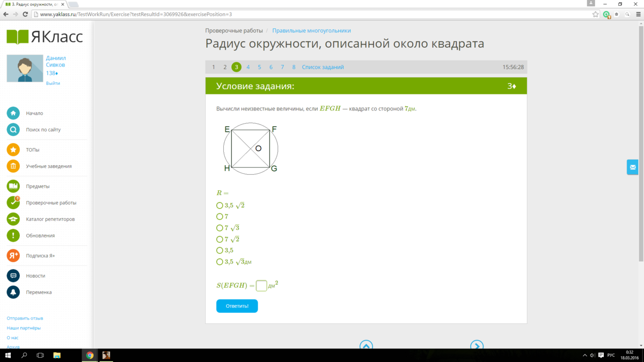Select the 3,5 √2 radius answer

[x=219, y=205]
